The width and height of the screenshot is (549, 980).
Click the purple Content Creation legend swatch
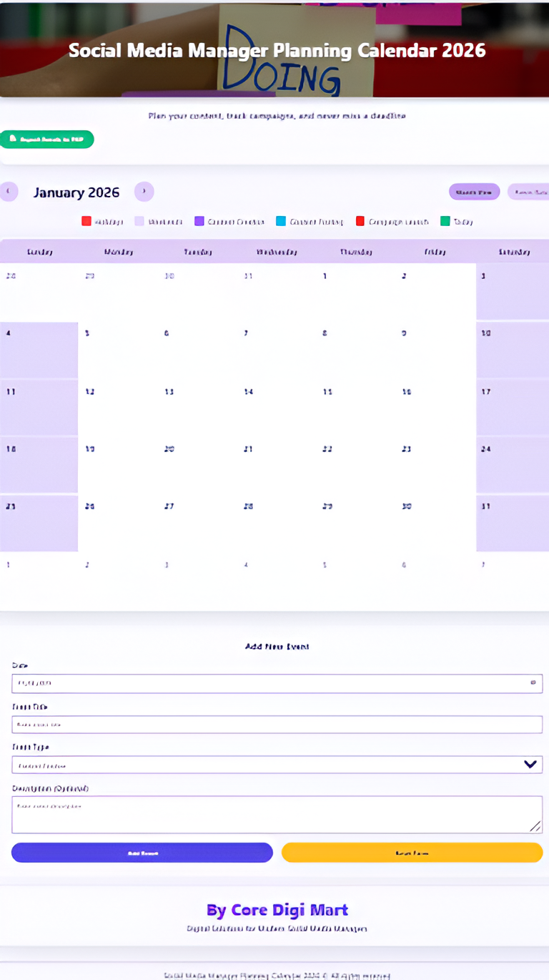199,222
